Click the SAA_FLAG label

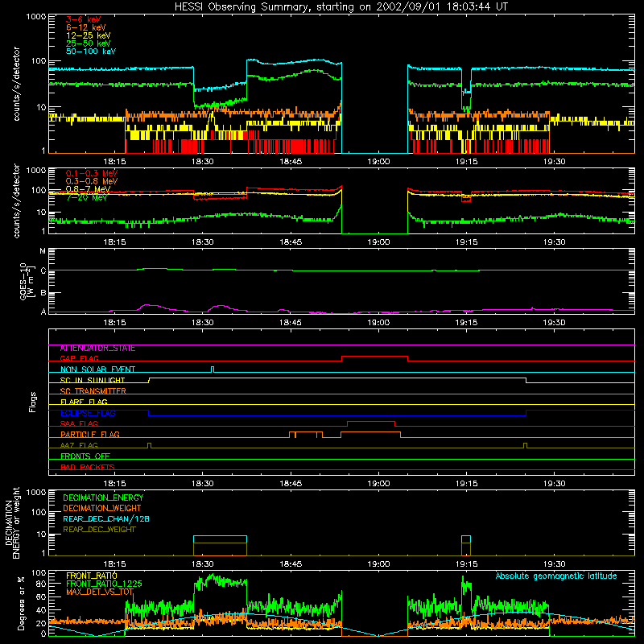click(x=79, y=423)
